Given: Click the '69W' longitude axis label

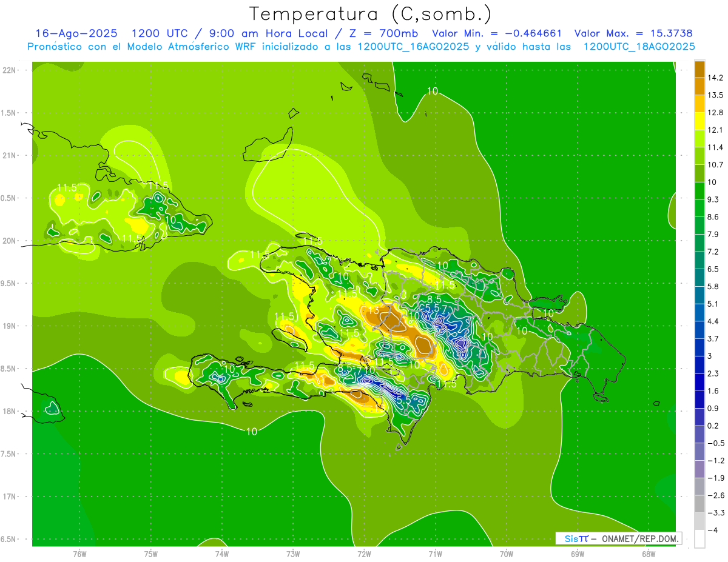Looking at the screenshot, I should 577,554.
